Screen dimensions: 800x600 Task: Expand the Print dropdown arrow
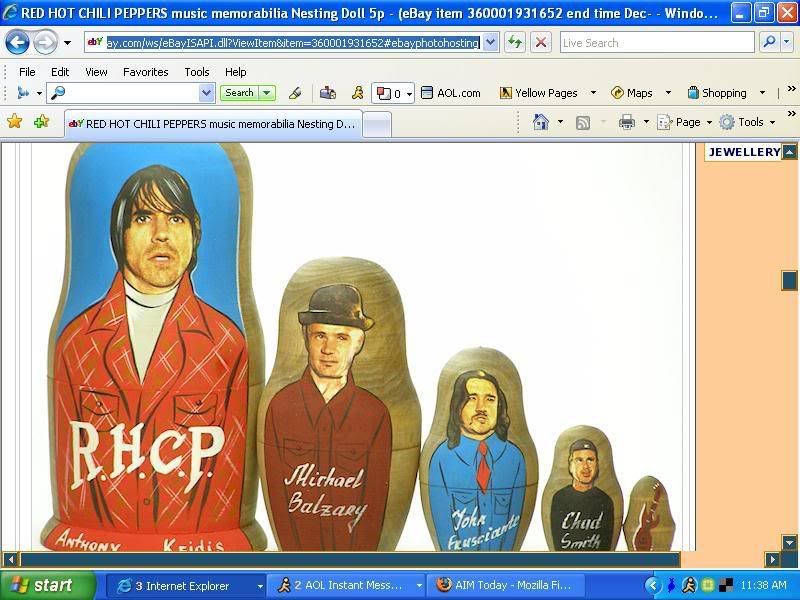coord(646,122)
